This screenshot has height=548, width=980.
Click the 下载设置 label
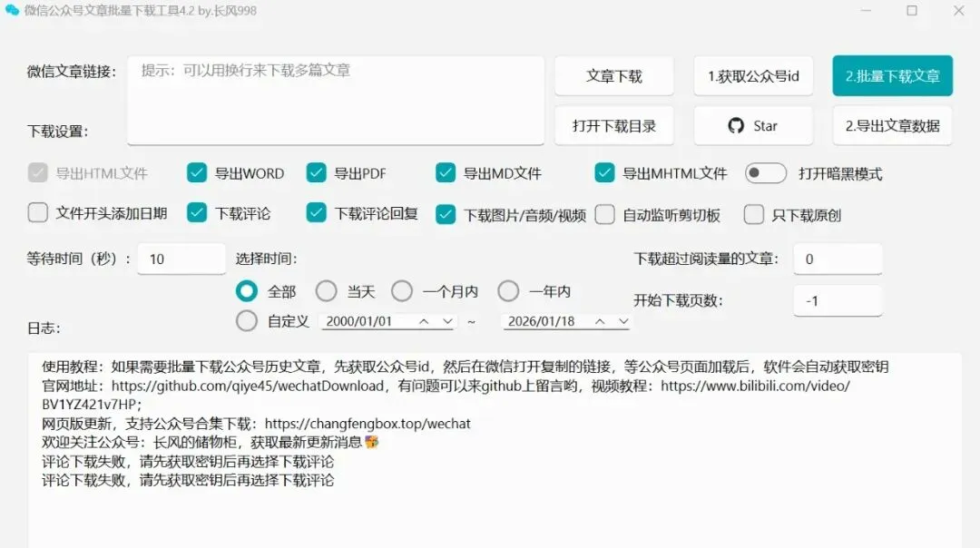click(57, 132)
